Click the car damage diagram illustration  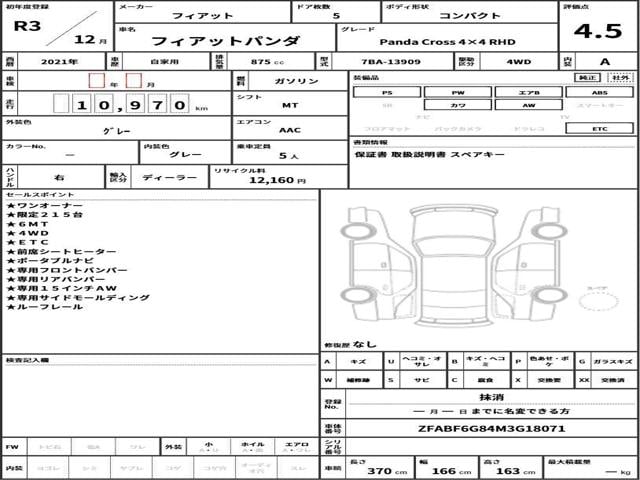tap(450, 265)
